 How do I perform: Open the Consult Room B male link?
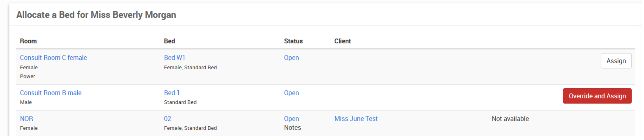(51, 93)
